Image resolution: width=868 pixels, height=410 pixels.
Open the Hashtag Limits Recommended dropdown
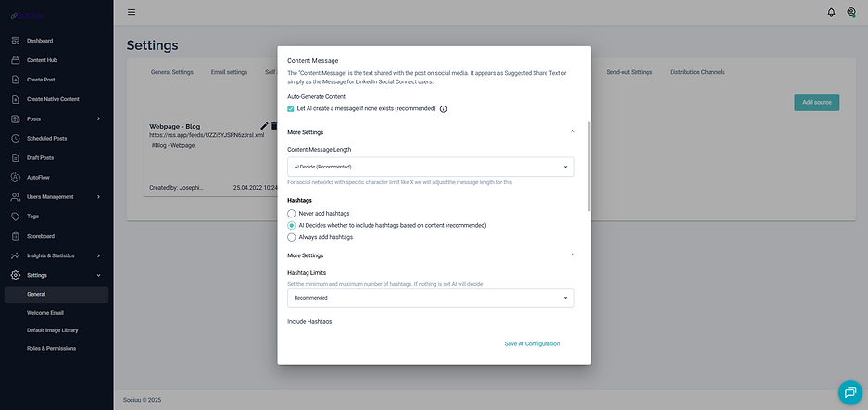pyautogui.click(x=431, y=298)
